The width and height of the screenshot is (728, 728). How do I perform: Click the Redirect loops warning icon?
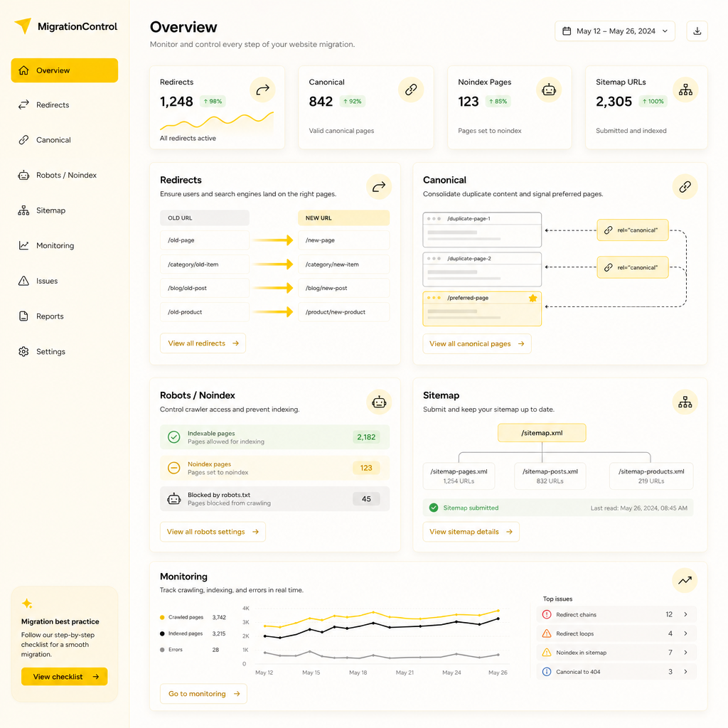[547, 633]
